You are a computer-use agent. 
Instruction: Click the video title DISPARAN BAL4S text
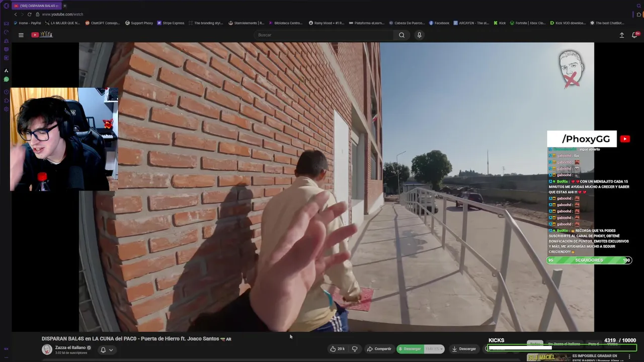[x=136, y=338]
